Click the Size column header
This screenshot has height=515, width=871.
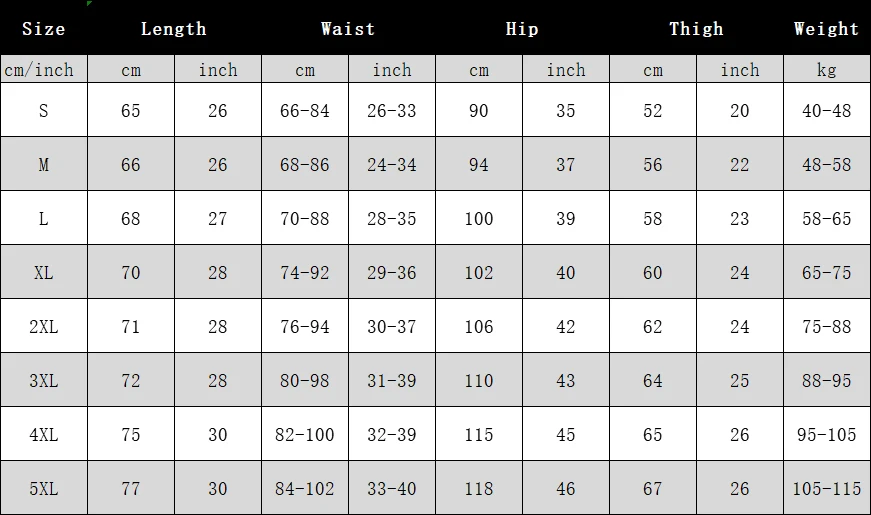coord(43,28)
